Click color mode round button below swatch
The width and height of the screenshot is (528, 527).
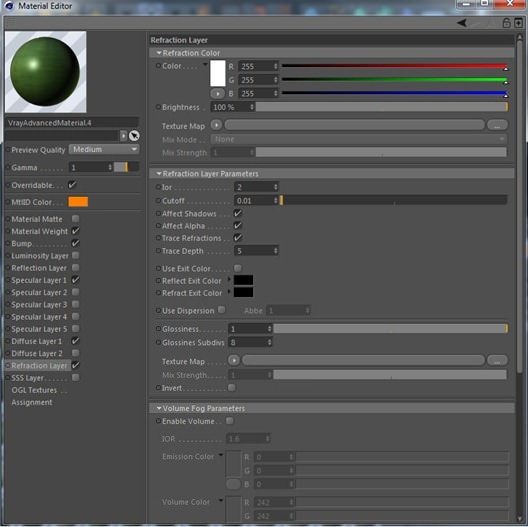point(217,93)
